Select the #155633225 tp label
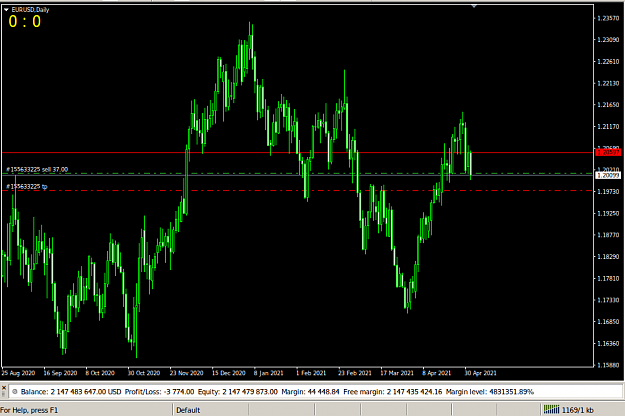625x416 pixels. point(27,186)
